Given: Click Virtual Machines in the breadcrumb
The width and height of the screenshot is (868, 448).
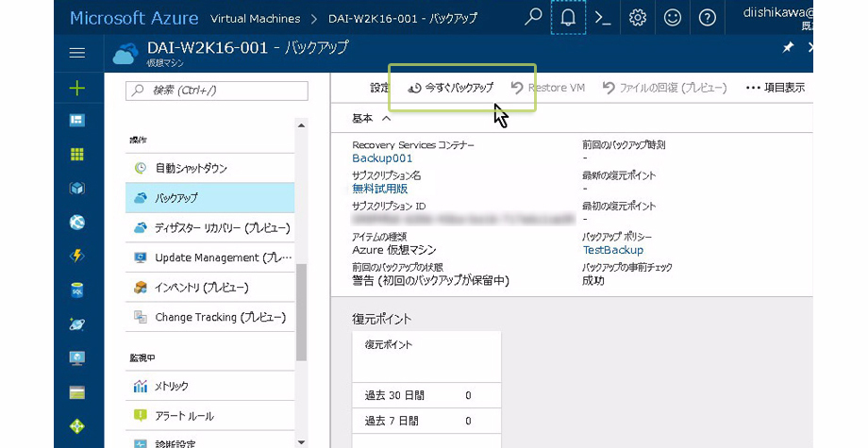Looking at the screenshot, I should click(x=256, y=18).
